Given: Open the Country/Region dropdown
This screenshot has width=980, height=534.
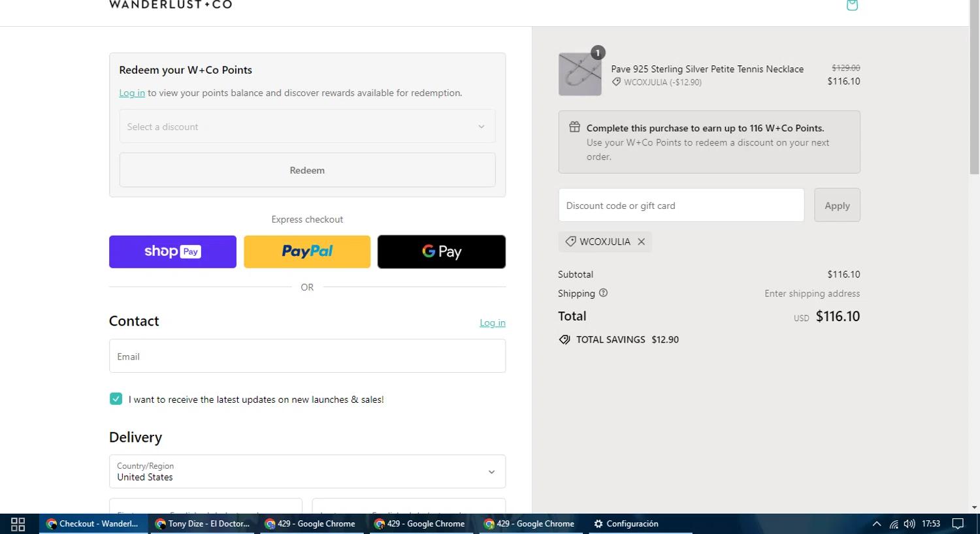Looking at the screenshot, I should 307,471.
